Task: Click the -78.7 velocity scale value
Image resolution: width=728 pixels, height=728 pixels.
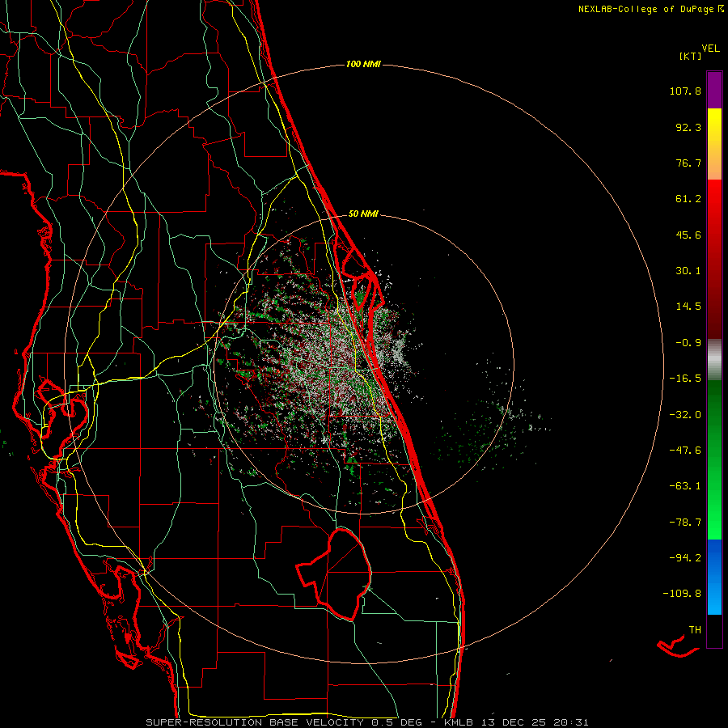Action: coord(685,523)
